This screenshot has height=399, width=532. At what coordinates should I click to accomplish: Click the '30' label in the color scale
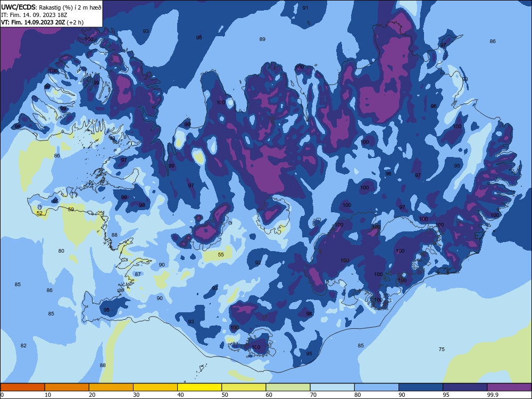click(x=136, y=395)
